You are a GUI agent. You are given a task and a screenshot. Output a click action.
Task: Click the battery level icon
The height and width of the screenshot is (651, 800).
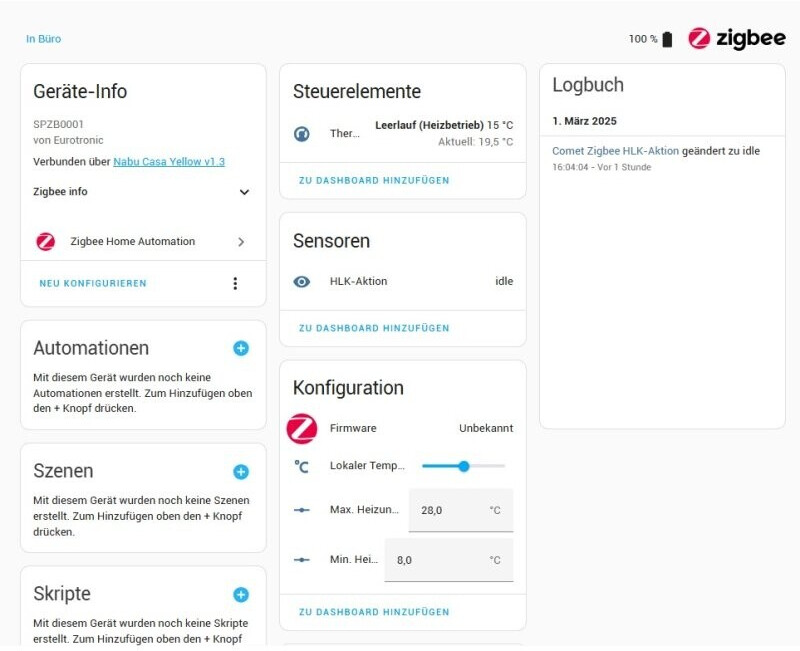(x=667, y=39)
